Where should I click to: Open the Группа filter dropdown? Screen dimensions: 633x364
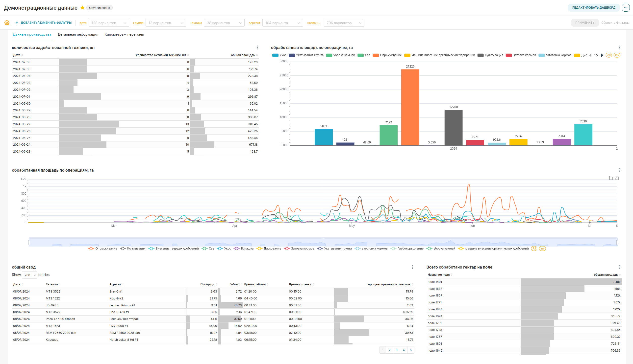click(x=166, y=23)
